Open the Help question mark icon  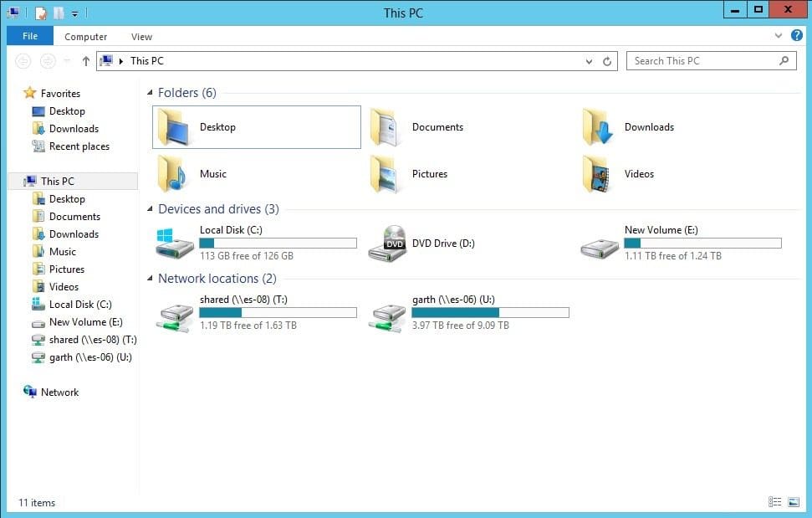point(796,35)
